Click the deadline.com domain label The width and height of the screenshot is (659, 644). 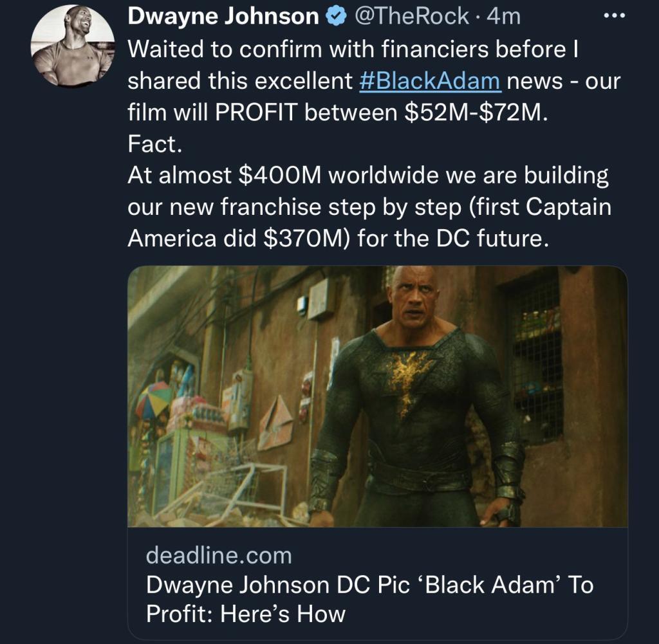pyautogui.click(x=219, y=555)
